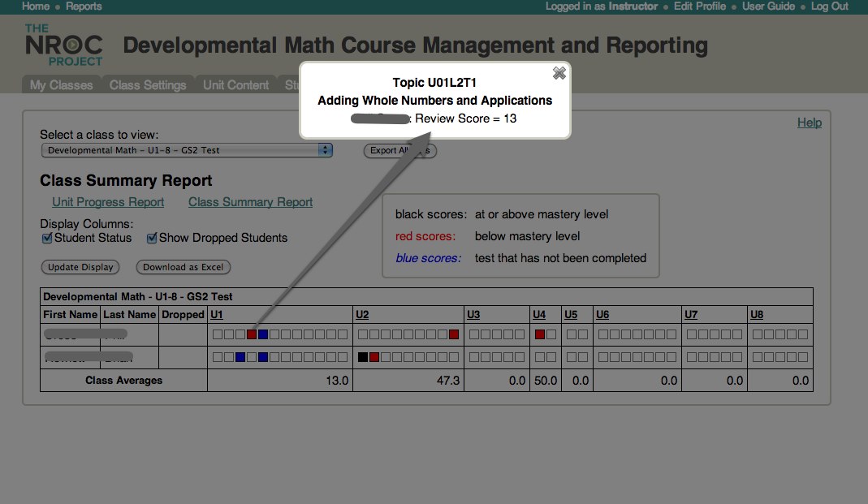Close the Topic U01L2T1 popup

[559, 73]
